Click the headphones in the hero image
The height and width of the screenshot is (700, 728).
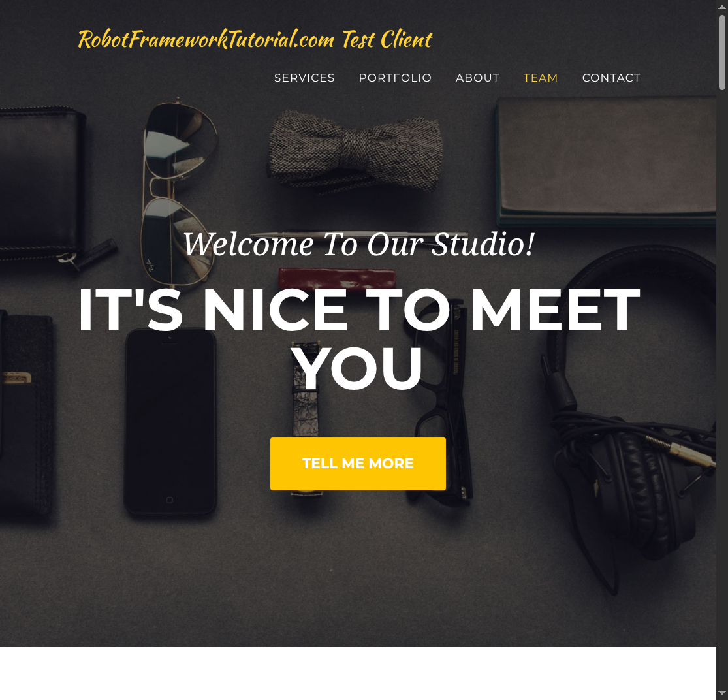[631, 418]
